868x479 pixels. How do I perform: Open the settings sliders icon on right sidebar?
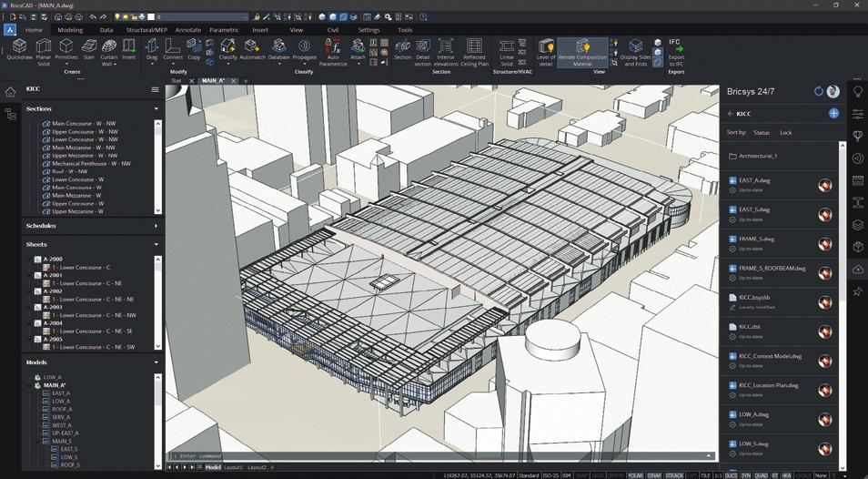(x=857, y=114)
